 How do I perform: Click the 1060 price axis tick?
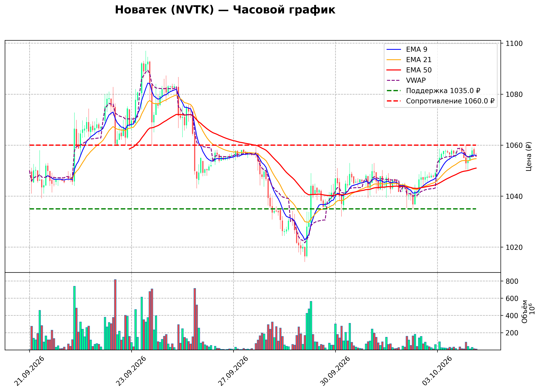(514, 145)
